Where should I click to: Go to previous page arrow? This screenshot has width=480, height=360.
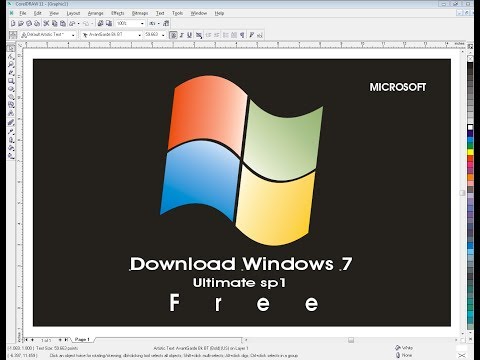tap(32, 340)
